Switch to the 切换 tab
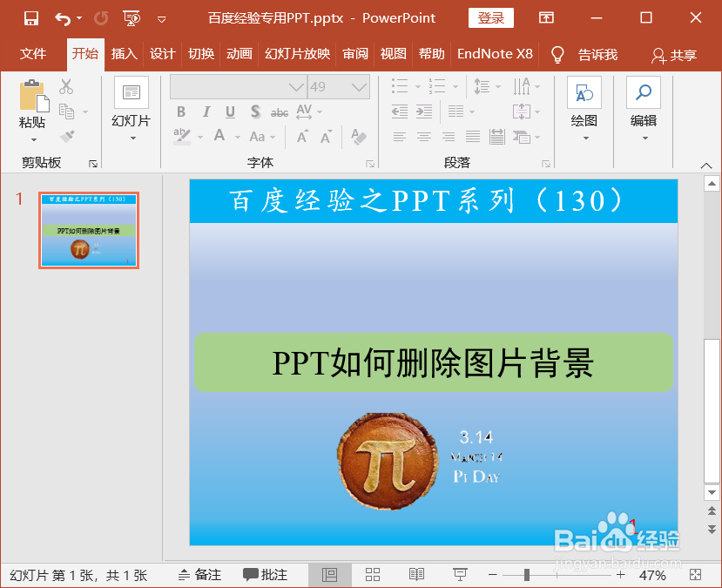This screenshot has height=588, width=722. coord(201,54)
